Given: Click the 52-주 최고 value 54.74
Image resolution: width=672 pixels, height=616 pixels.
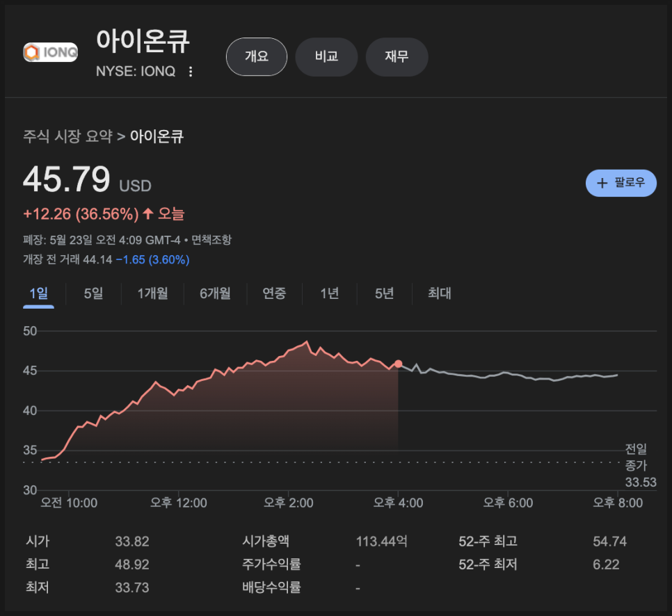Looking at the screenshot, I should click(609, 542).
